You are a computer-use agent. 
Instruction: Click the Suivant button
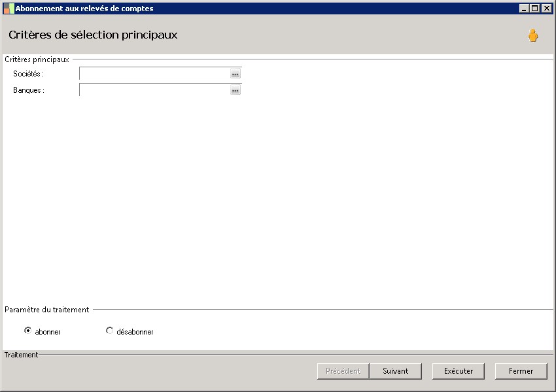click(395, 371)
